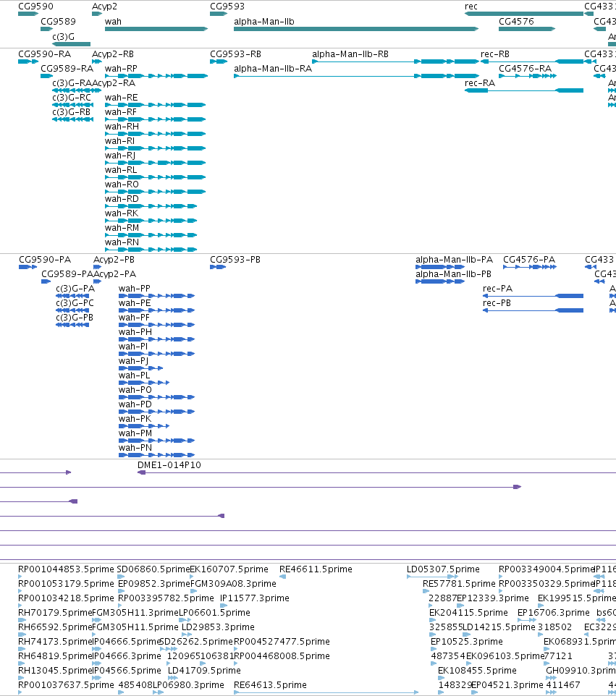
Task: Select the alpha-Man-IIb gene label
Action: (263, 22)
